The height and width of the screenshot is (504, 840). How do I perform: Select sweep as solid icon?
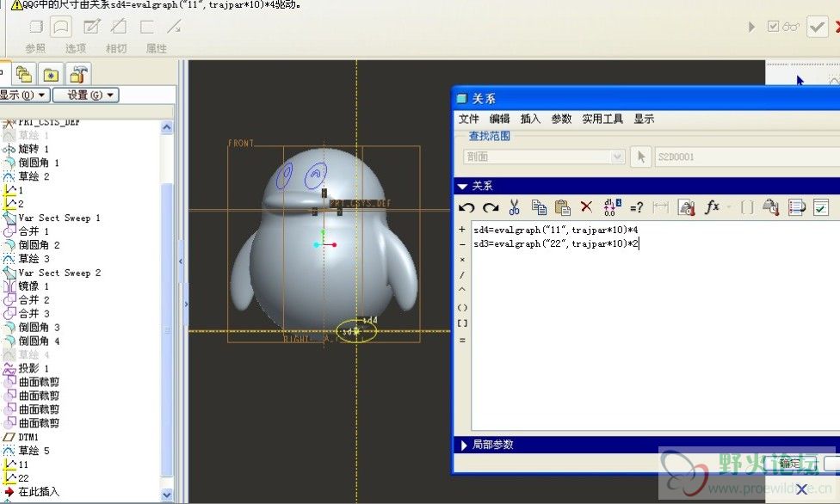click(36, 27)
